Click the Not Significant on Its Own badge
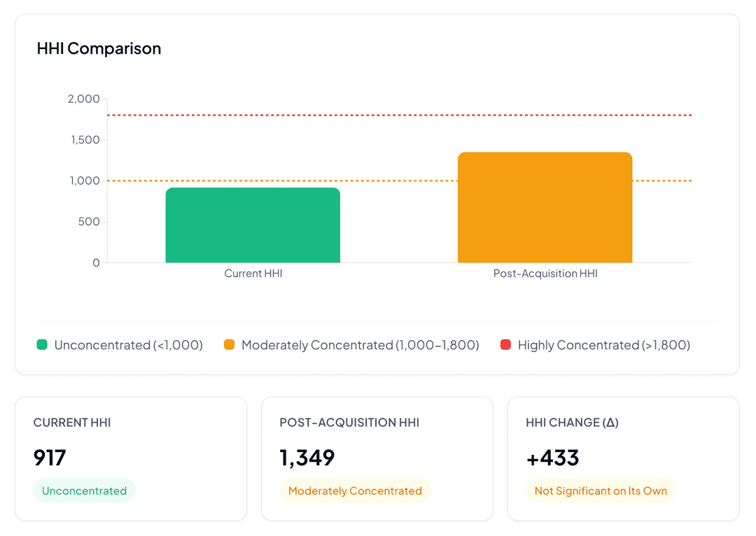 [600, 491]
